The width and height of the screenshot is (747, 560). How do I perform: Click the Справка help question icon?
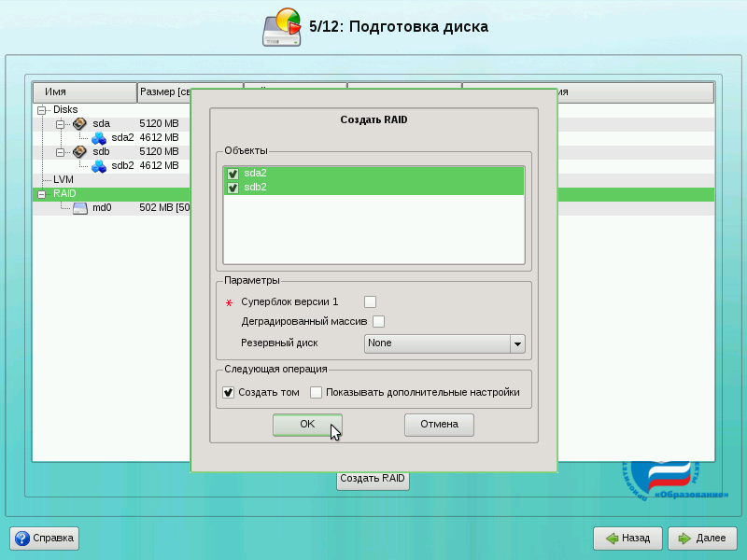click(22, 539)
